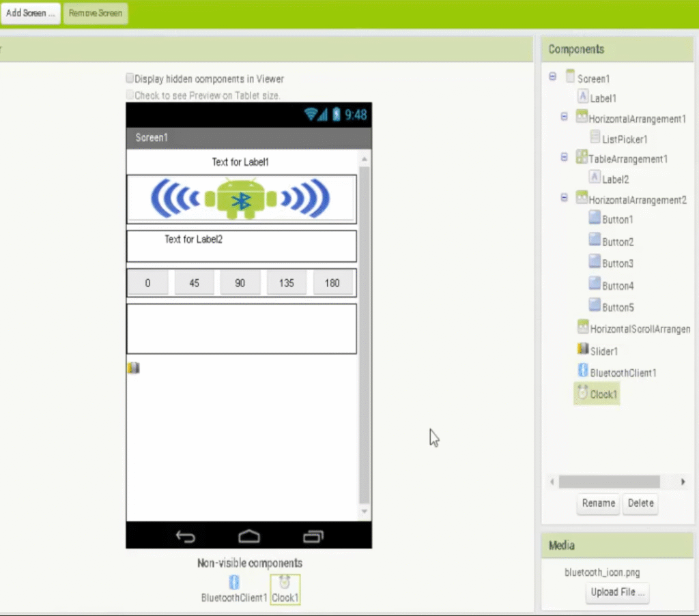Select the Slider1 component in the tree
Screen dimensions: 699x616
coord(603,350)
